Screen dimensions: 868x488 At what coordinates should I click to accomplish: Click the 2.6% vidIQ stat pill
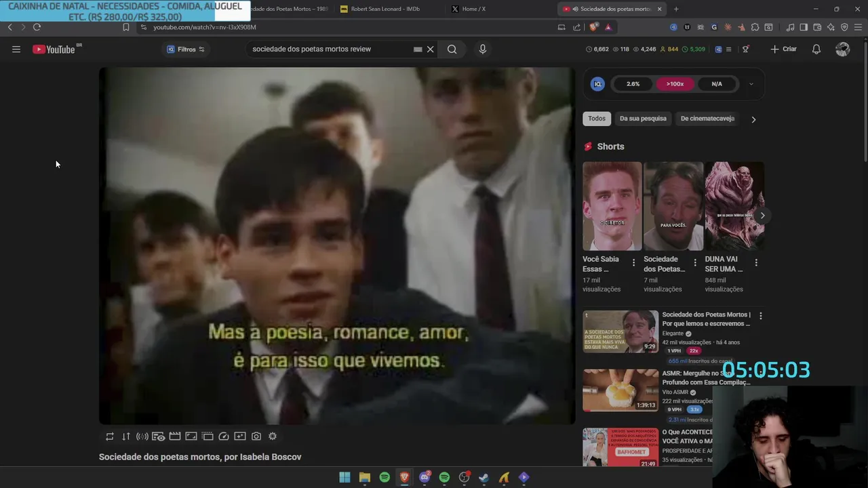[633, 84]
